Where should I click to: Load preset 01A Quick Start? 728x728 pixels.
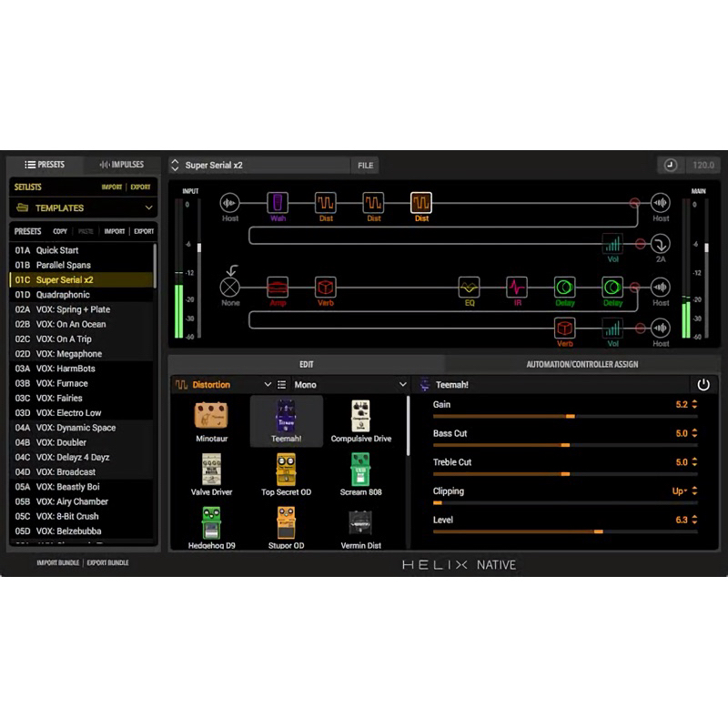point(81,250)
